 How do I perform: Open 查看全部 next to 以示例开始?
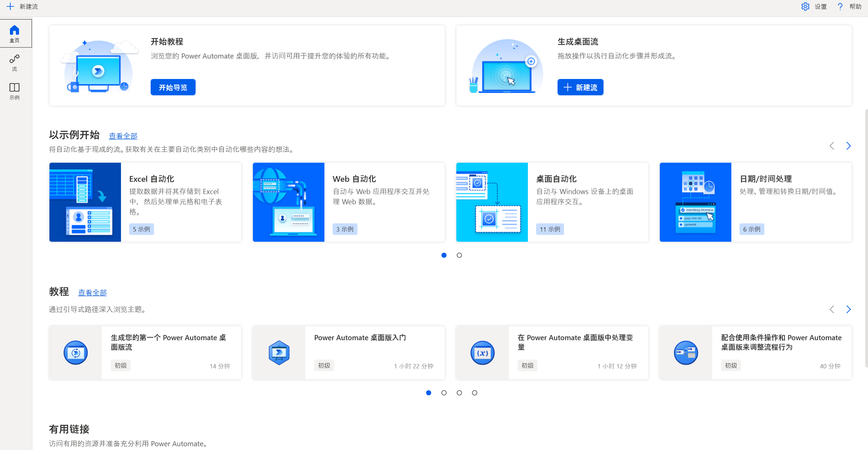coord(123,136)
